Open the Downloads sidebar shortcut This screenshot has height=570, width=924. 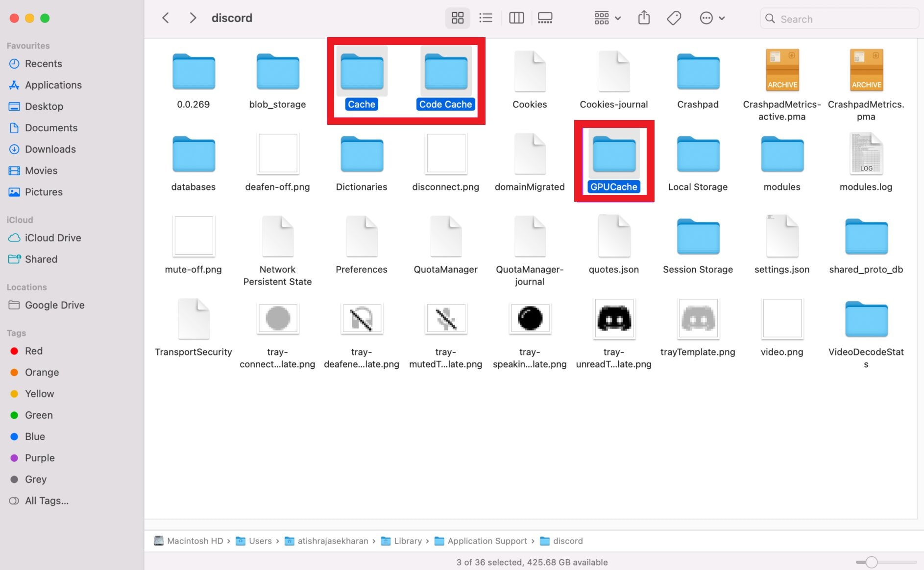[x=50, y=149]
